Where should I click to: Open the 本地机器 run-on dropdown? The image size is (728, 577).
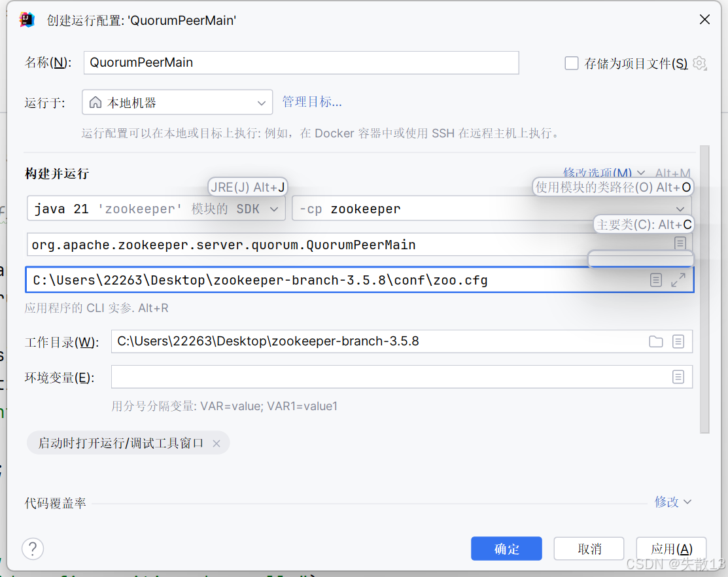point(177,103)
